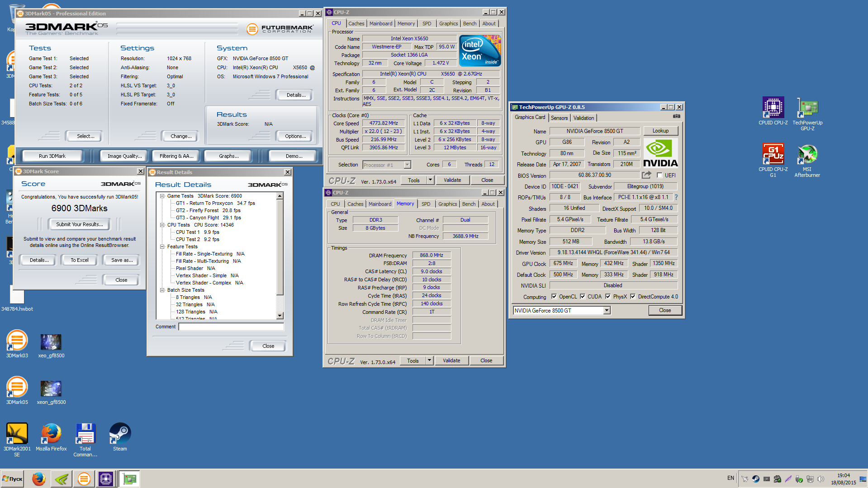Click volume speaker icon in tray
Viewport: 868px width, 488px height.
pos(821,479)
